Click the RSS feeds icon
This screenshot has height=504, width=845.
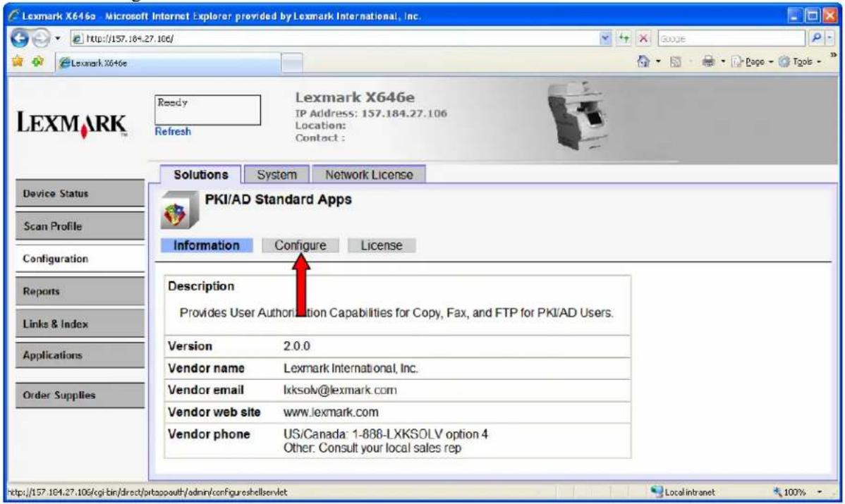675,62
